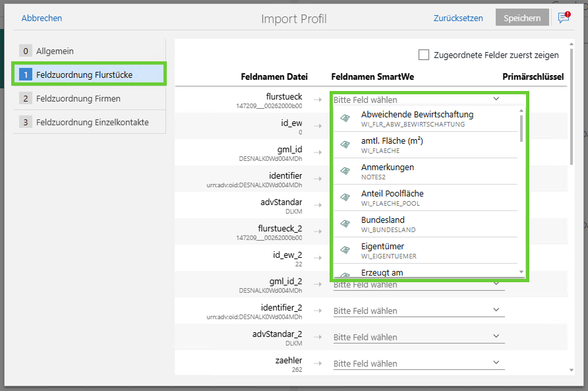Screen dimensions: 588x391
Task: Click the icon beside Anmerkungen option
Action: 345,171
